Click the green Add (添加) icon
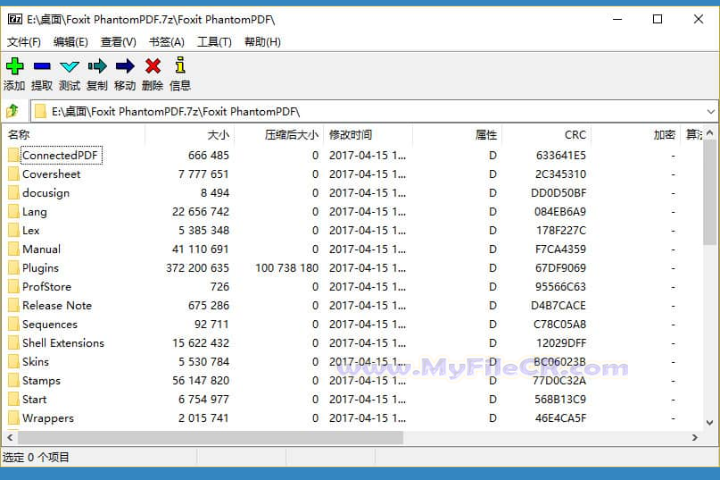The height and width of the screenshot is (480, 720). (15, 66)
